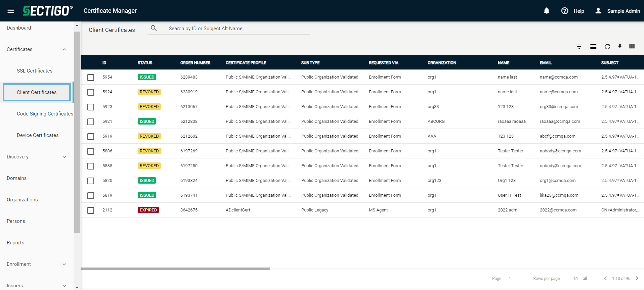The image size is (644, 290).
Task: Select checkbox for certificate 5921
Action: (91, 122)
